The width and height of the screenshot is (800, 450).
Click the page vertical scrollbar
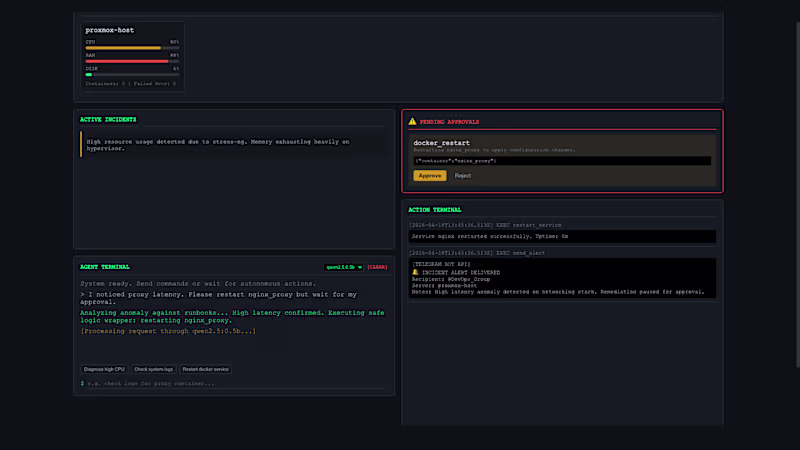797,194
